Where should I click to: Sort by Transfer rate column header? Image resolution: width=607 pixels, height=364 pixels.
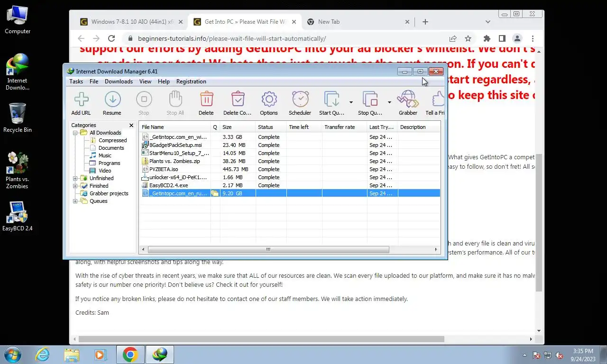pyautogui.click(x=344, y=127)
